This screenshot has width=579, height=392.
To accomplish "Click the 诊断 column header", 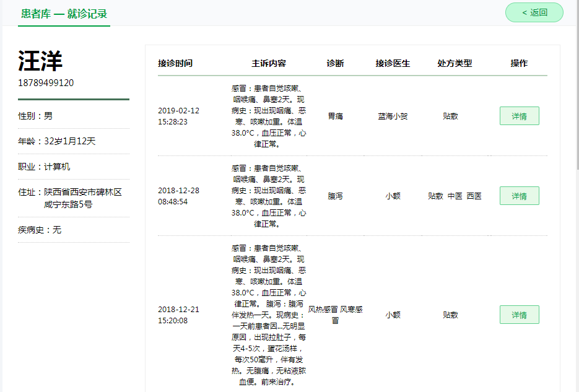I will 335,63.
